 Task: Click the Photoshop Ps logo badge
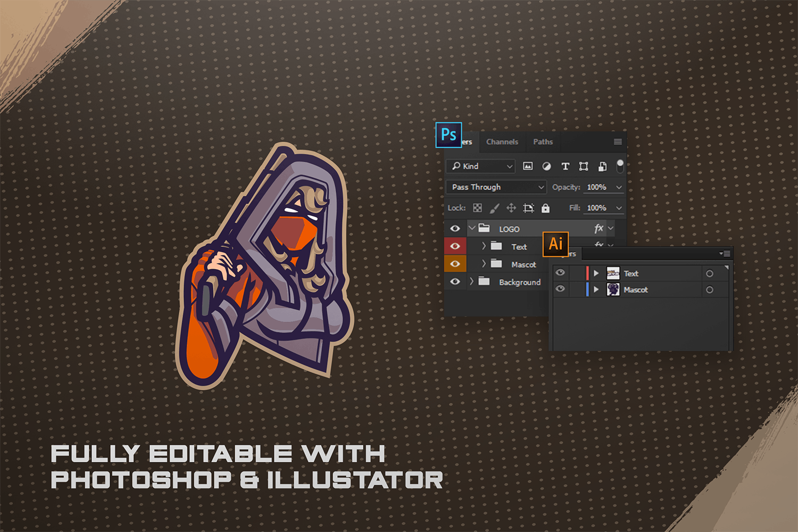coord(448,135)
